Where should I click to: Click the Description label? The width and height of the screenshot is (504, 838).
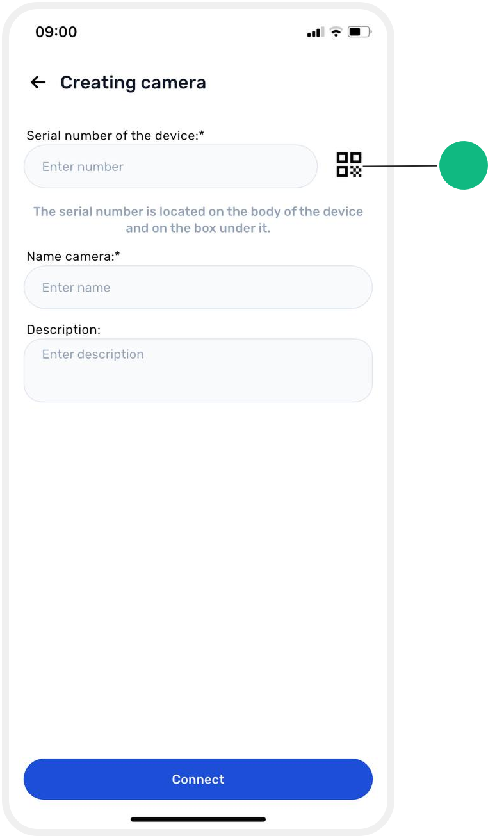[63, 329]
